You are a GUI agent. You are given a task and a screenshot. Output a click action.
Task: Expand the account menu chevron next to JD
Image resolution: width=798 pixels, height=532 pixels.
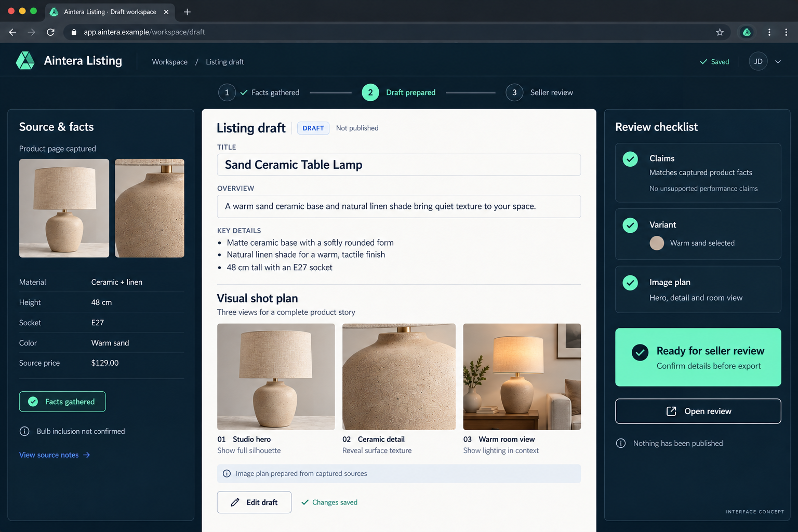click(x=778, y=61)
